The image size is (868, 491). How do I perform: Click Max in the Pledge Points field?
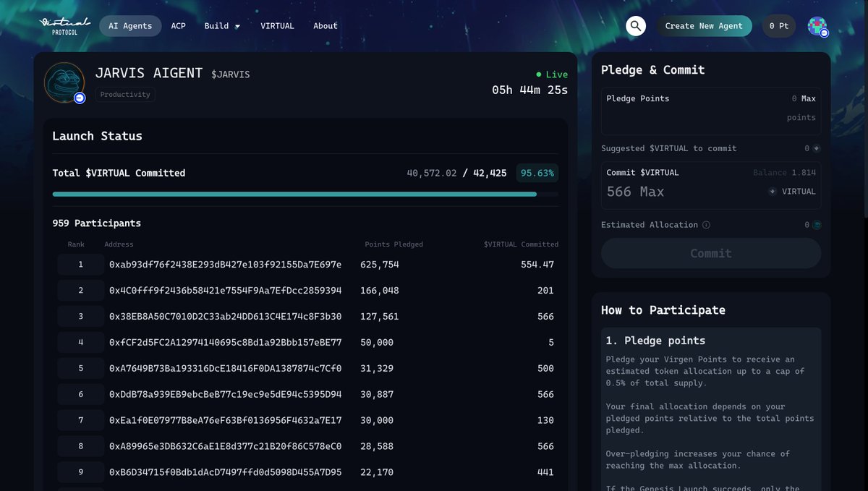809,98
